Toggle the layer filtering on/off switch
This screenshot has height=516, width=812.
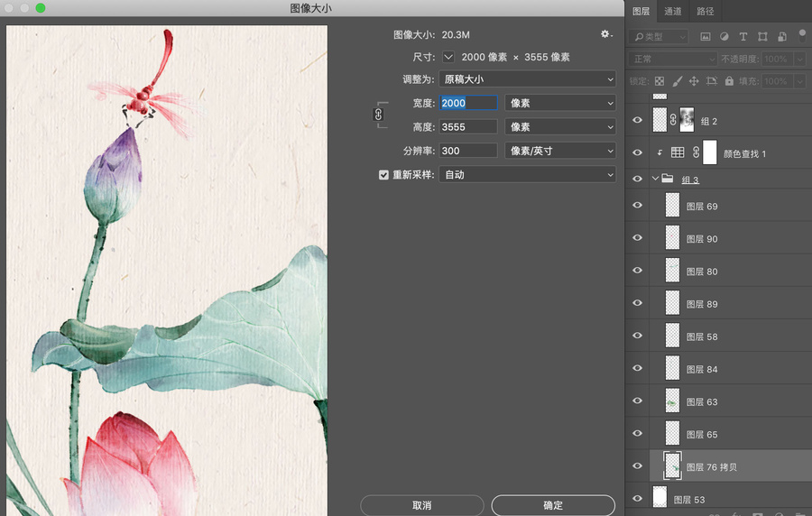click(x=802, y=35)
